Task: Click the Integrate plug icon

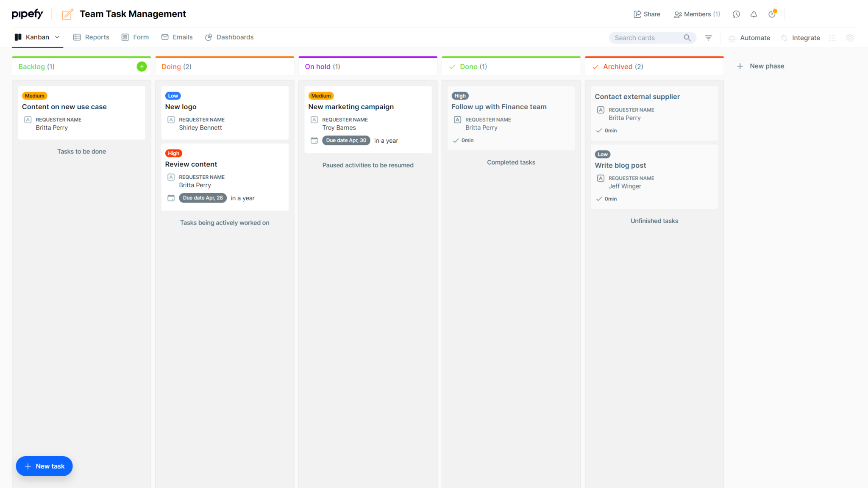Action: [x=784, y=38]
